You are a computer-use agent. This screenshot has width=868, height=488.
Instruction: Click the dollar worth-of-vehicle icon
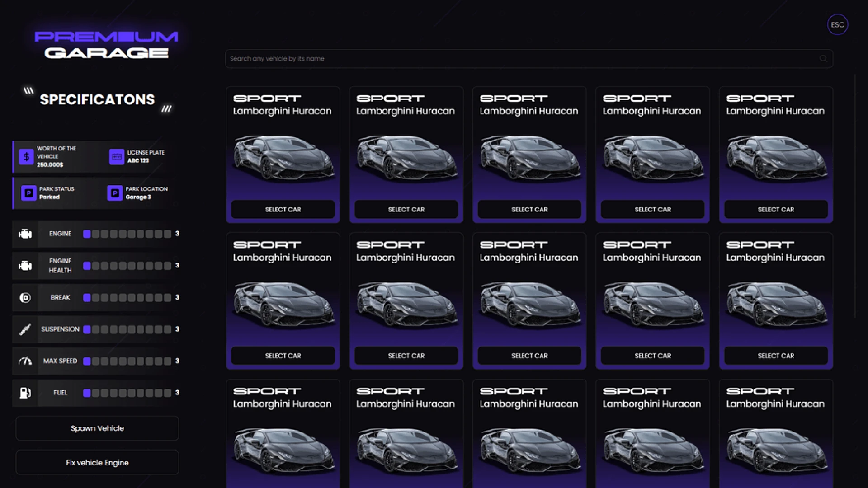click(26, 157)
